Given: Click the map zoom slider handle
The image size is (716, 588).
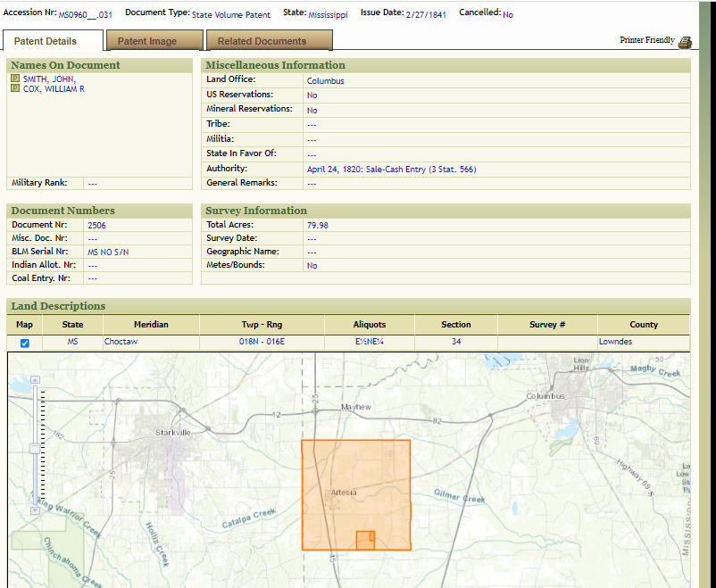Looking at the screenshot, I should pyautogui.click(x=36, y=449).
